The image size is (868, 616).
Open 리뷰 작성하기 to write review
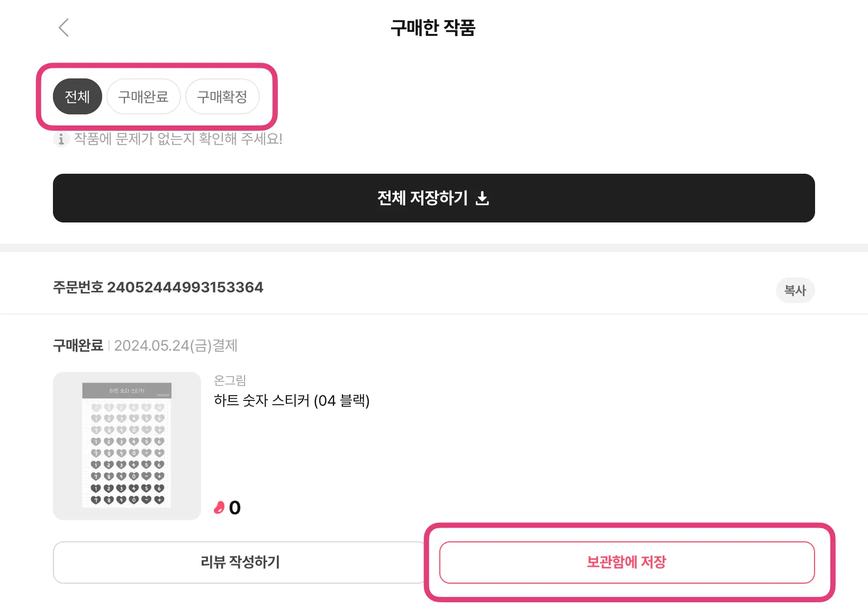click(240, 562)
